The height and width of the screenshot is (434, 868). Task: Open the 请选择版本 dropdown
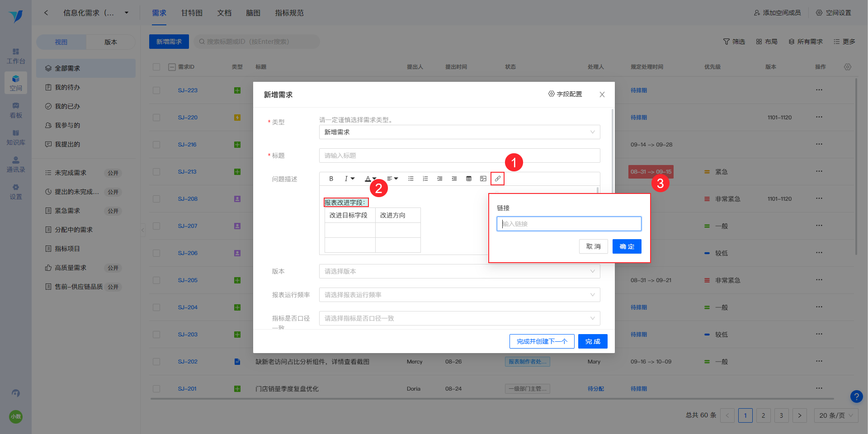pos(459,271)
